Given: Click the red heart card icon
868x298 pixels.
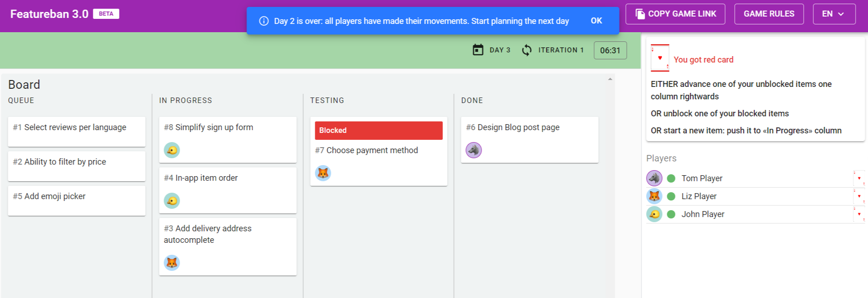Looking at the screenshot, I should (660, 58).
